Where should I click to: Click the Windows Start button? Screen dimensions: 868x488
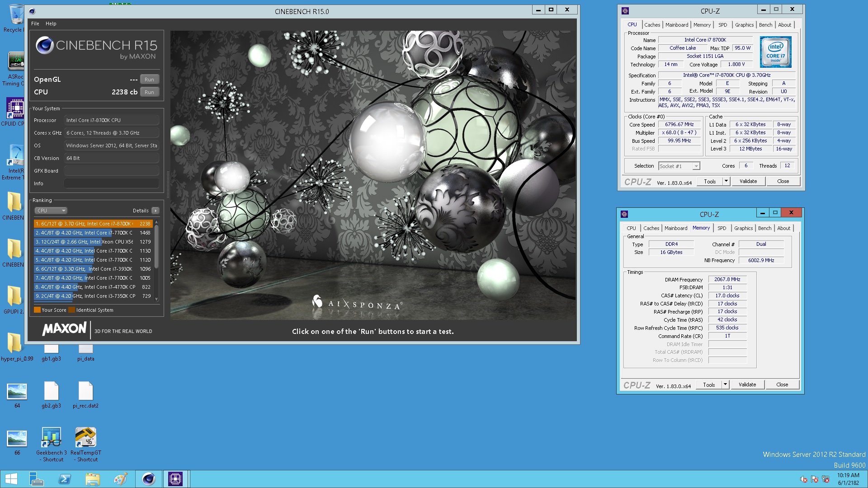click(x=11, y=479)
